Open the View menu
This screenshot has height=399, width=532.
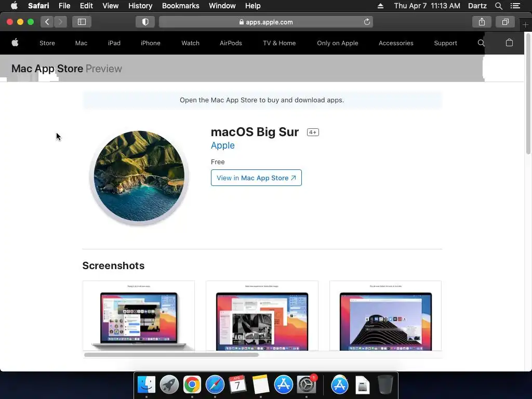click(x=111, y=6)
